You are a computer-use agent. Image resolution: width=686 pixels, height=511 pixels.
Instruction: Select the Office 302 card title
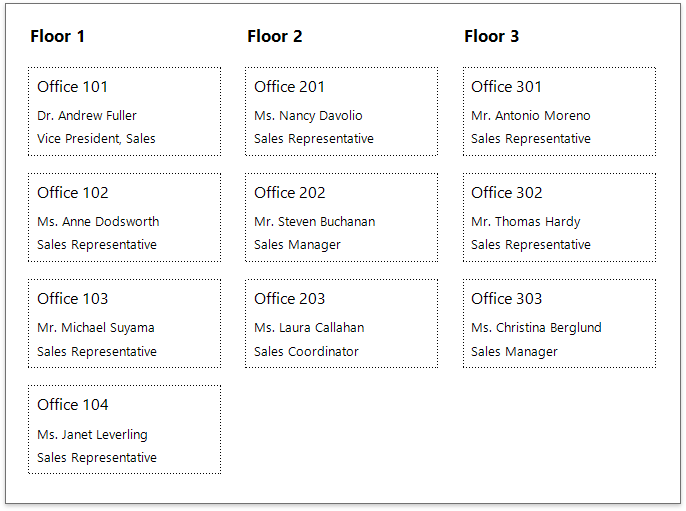(x=507, y=193)
